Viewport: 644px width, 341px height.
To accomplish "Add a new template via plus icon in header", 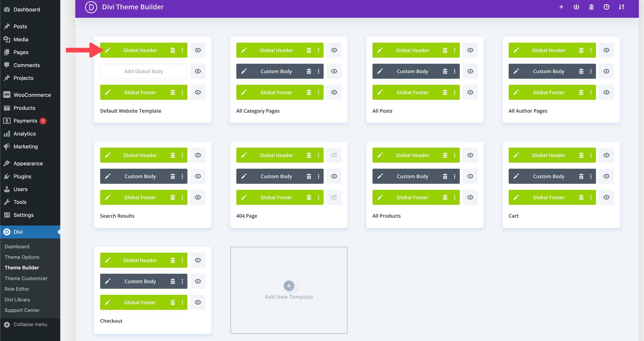I will point(561,7).
